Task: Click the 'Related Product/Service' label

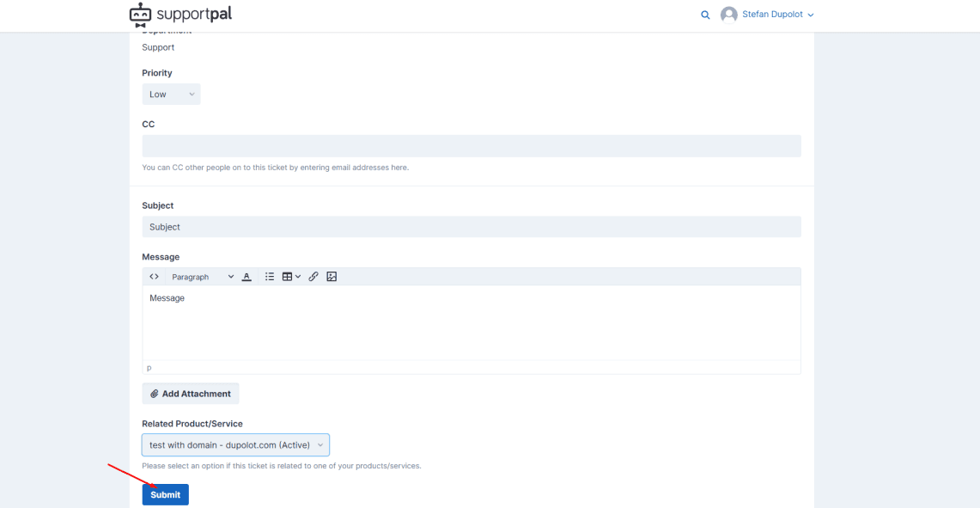Action: click(x=192, y=424)
